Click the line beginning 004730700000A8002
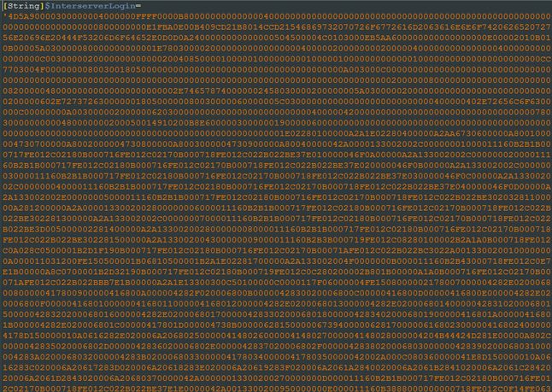 278,144
